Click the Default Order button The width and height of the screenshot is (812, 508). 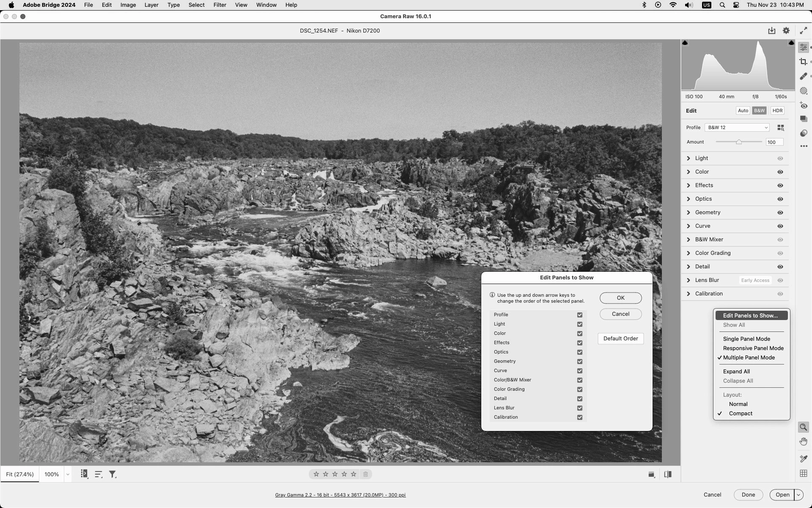(x=620, y=338)
